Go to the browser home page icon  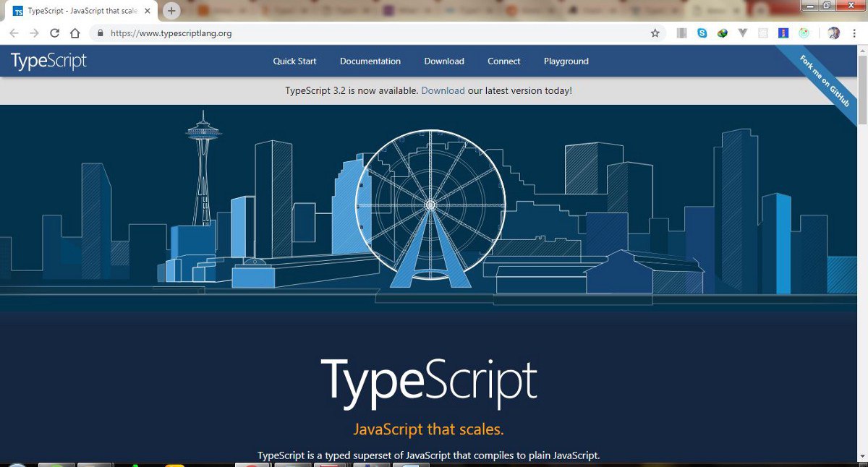point(75,33)
